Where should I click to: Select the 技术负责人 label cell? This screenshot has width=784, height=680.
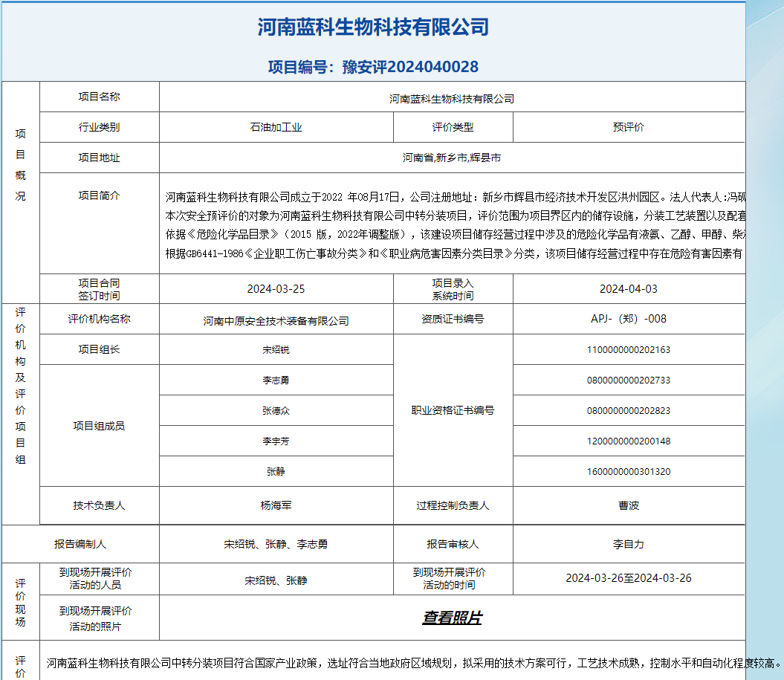pyautogui.click(x=99, y=505)
